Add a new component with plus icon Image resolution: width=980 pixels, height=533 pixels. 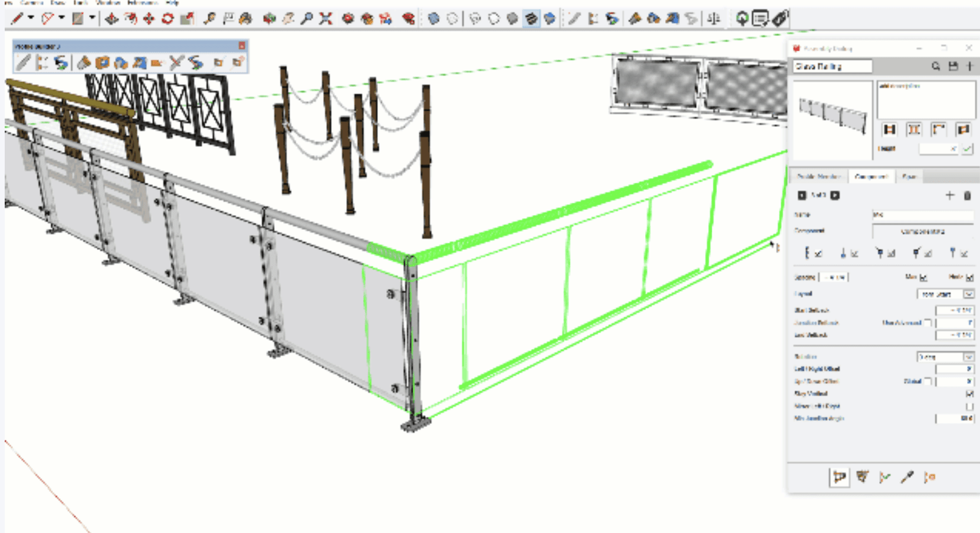[949, 196]
